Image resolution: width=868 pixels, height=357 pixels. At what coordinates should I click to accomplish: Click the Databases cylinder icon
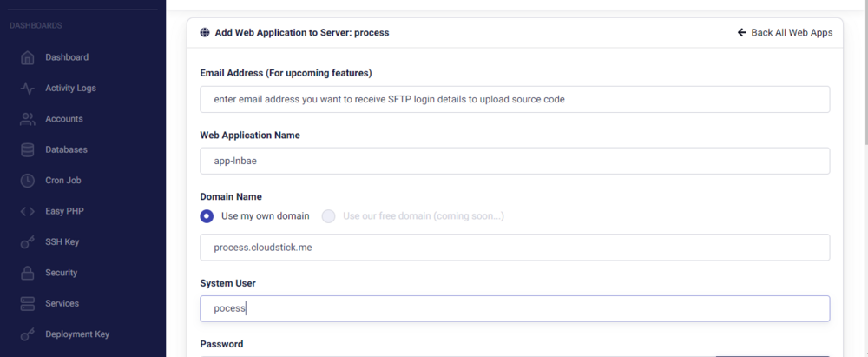pos(28,149)
